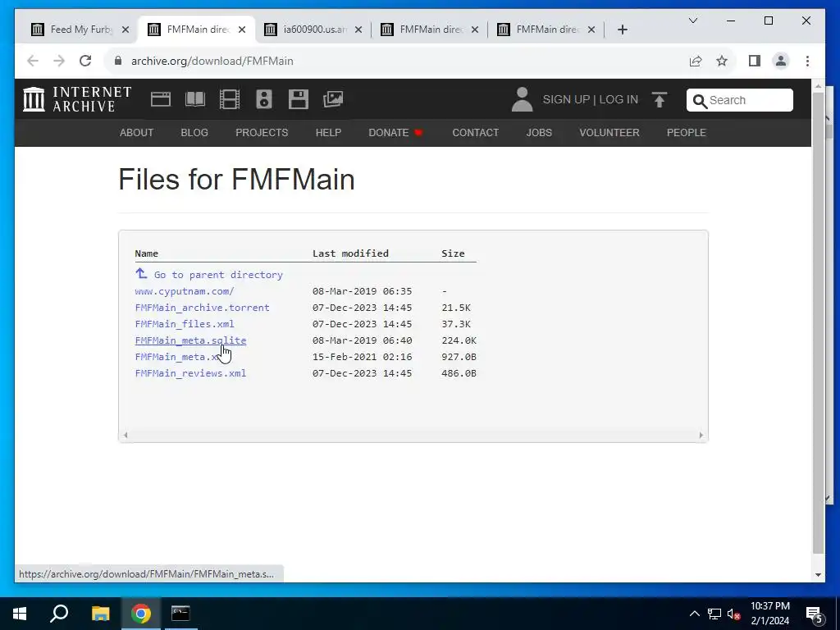Open www.cyputnam.com/ folder link
840x630 pixels.
click(x=185, y=291)
